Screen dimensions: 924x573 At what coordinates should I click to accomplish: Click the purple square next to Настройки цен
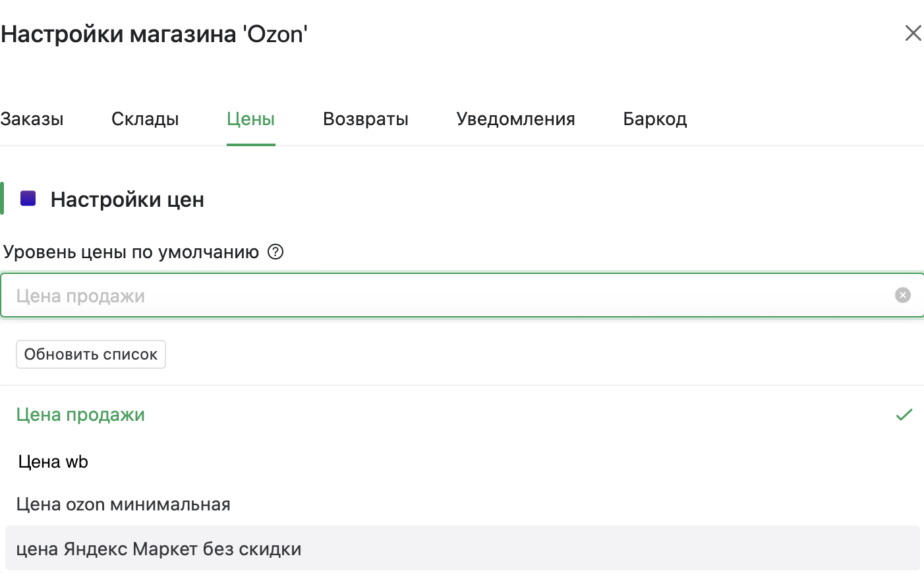click(x=28, y=198)
